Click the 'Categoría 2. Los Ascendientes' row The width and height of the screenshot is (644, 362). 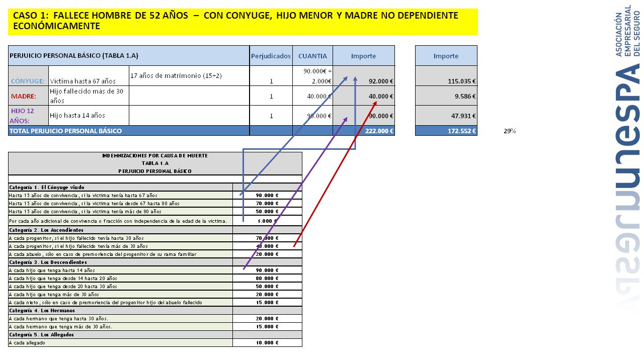tap(155, 230)
